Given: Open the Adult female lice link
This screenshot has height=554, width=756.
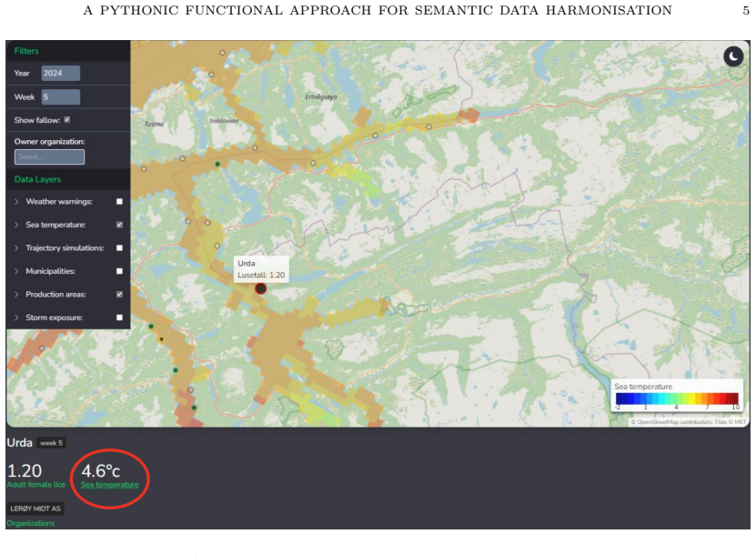Looking at the screenshot, I should [x=35, y=485].
